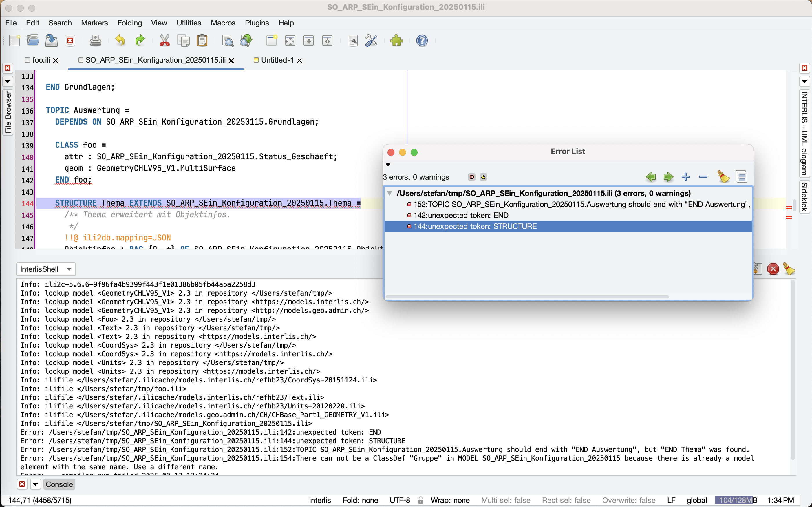Open the INTERLIS - UML diagram panel
This screenshot has height=507, width=812.
tap(804, 134)
